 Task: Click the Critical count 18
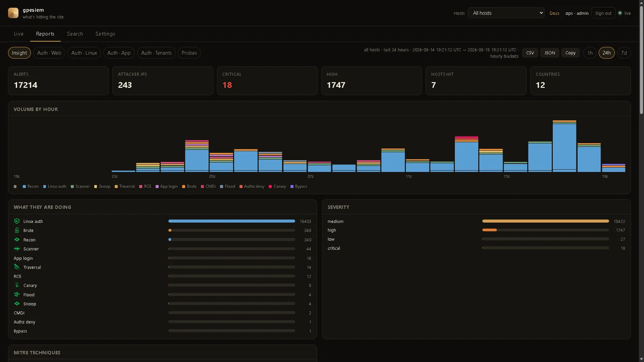[x=227, y=85]
